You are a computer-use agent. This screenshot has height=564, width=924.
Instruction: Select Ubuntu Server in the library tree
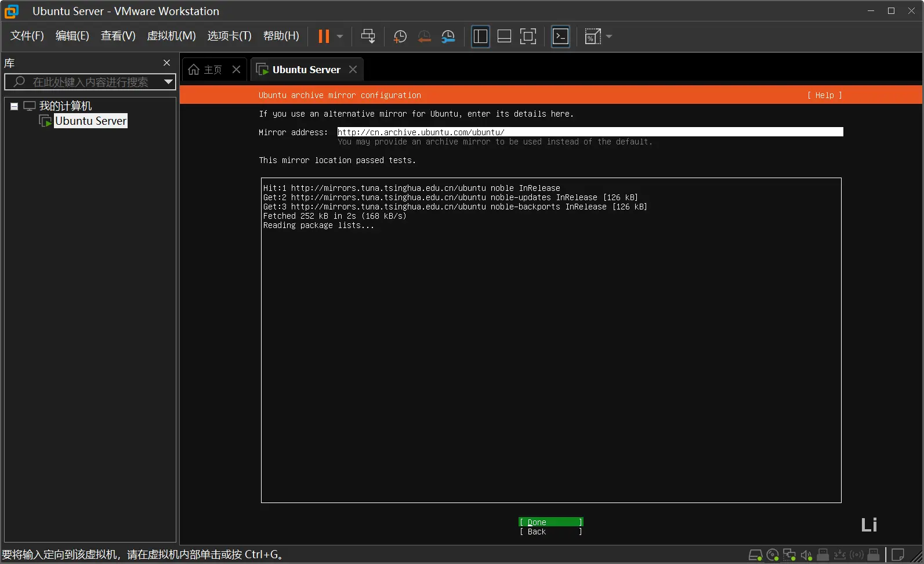pos(90,121)
